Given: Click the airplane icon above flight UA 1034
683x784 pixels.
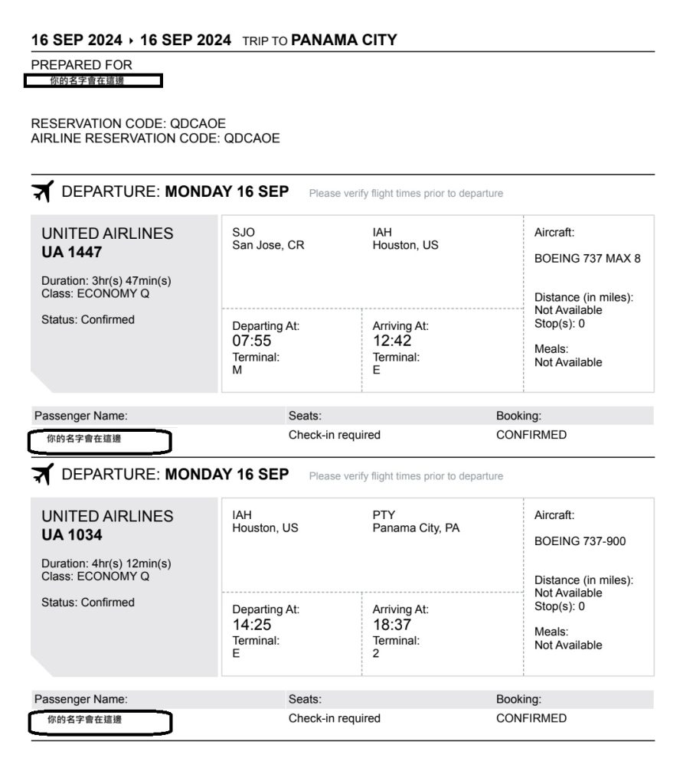Looking at the screenshot, I should 43,475.
